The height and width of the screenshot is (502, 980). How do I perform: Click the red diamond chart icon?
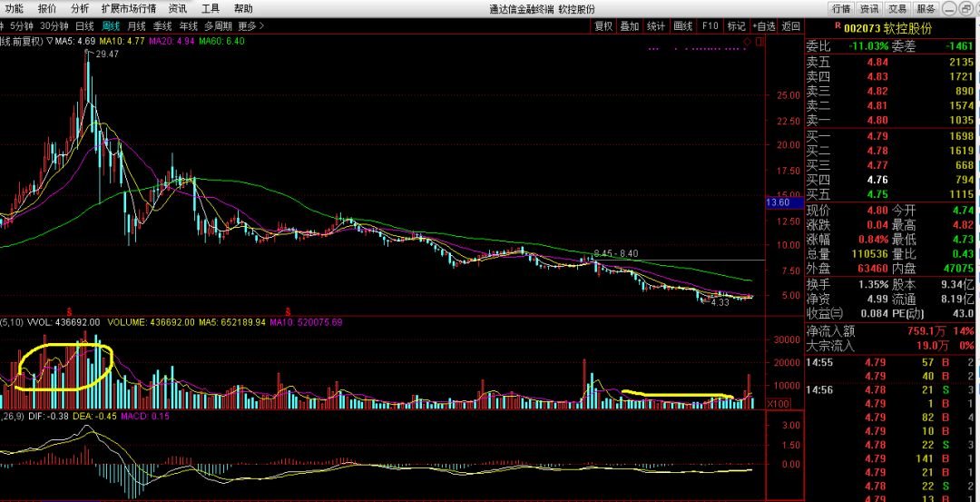(748, 41)
